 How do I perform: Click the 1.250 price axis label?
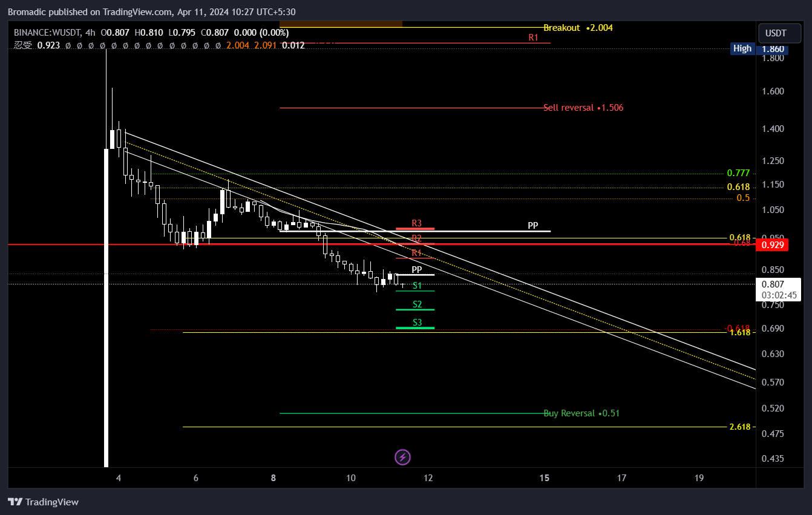click(x=773, y=161)
